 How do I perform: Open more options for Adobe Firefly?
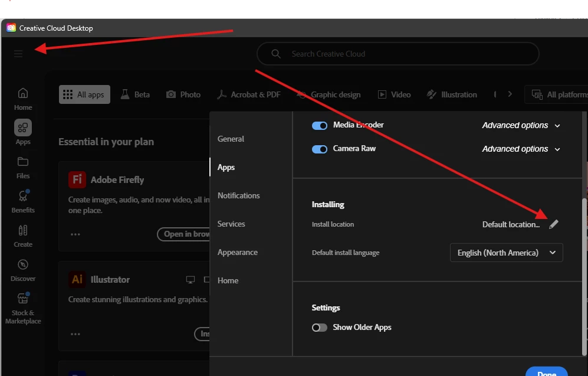[75, 234]
